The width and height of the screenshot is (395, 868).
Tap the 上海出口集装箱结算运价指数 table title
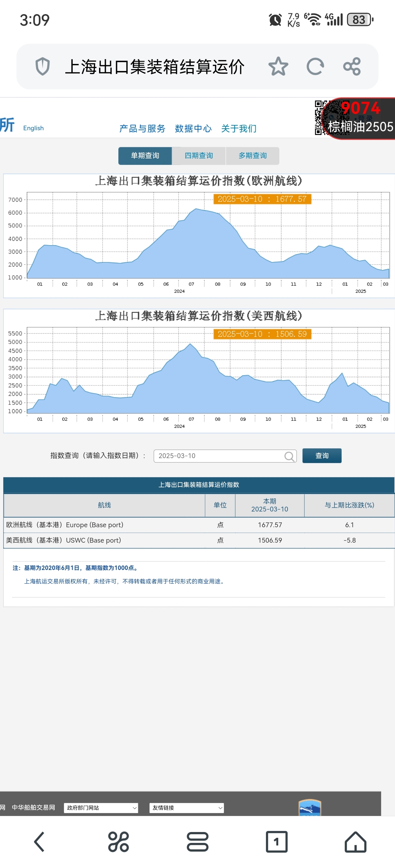(199, 485)
